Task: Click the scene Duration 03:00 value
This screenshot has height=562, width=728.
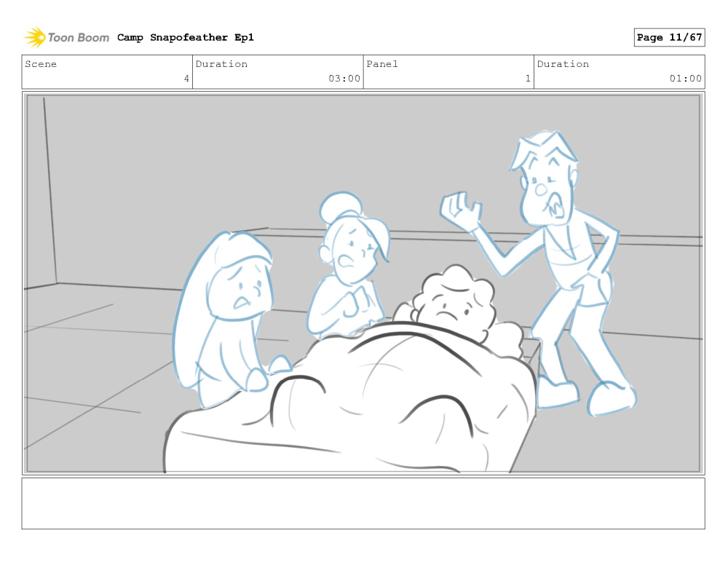Action: [344, 79]
